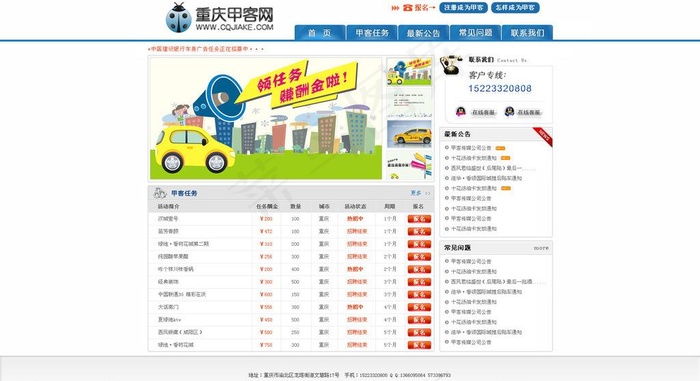This screenshot has height=381, width=700.
Task: Click 报名 for the ¥300 task row
Action: tap(419, 282)
